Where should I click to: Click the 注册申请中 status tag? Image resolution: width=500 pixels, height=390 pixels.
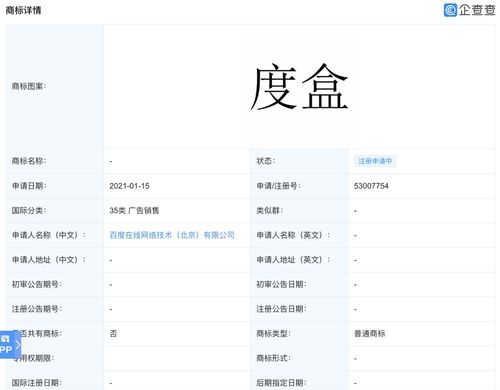[375, 161]
